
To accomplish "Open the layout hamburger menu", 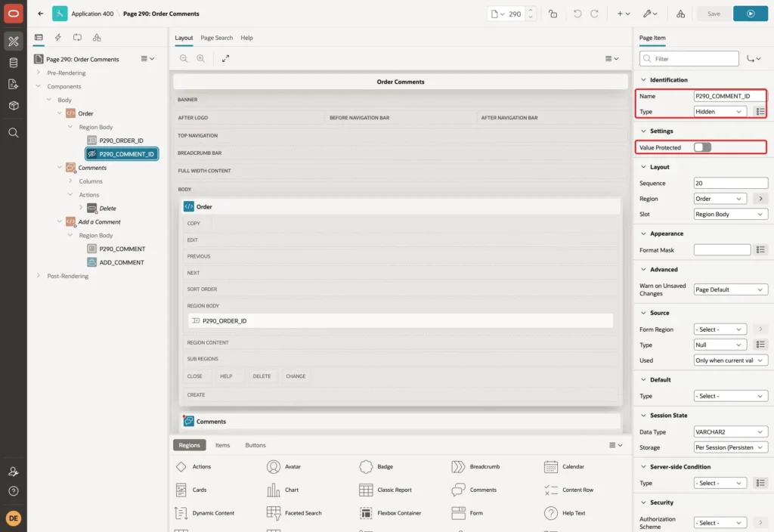I will (611, 58).
